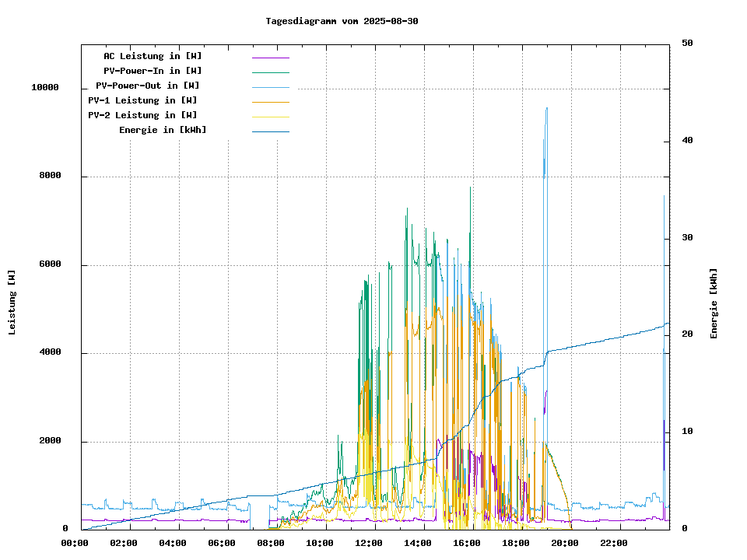
Task: Click the left axis label 'Leistung [W]'
Action: (x=12, y=303)
